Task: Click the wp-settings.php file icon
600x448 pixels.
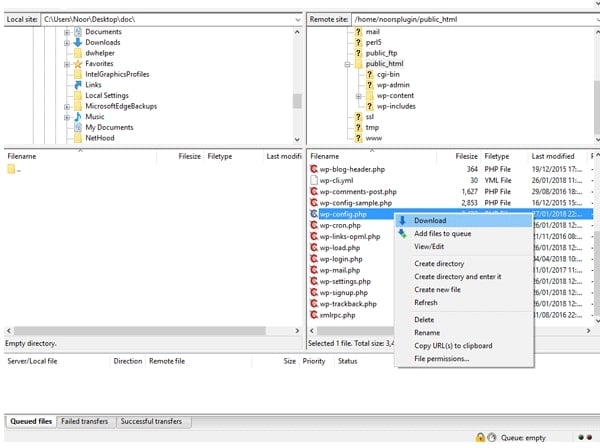Action: coord(314,281)
